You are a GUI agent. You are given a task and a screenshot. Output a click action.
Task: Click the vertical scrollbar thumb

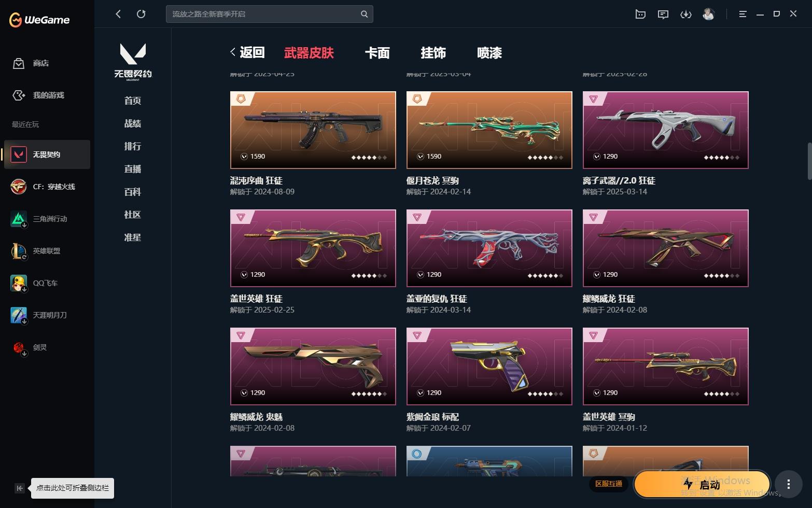809,161
